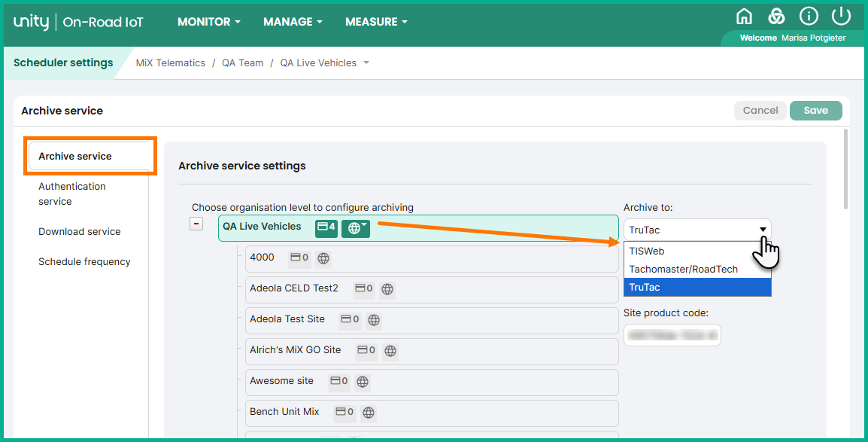Select TISWeb from Archive to list

point(697,251)
